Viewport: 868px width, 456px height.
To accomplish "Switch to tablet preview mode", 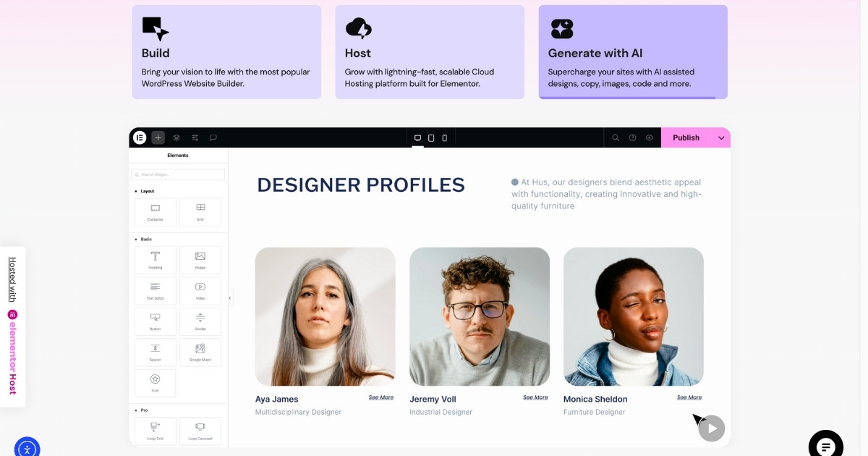I will pyautogui.click(x=431, y=137).
